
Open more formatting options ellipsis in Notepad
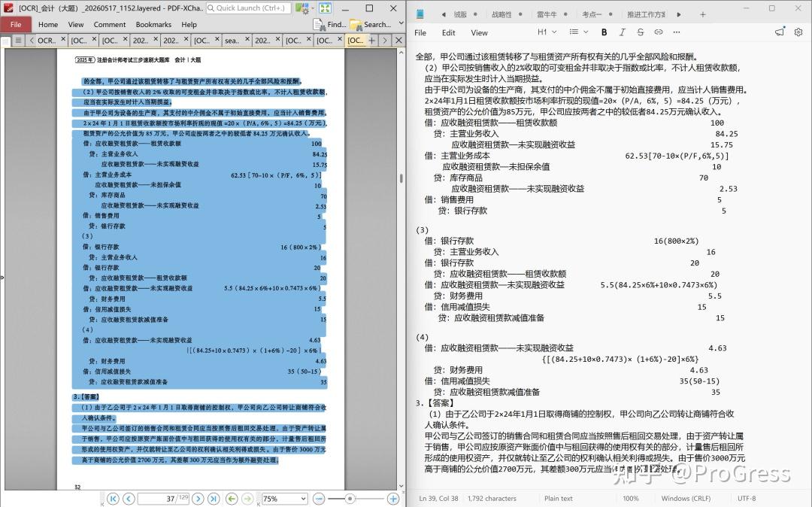click(x=677, y=32)
